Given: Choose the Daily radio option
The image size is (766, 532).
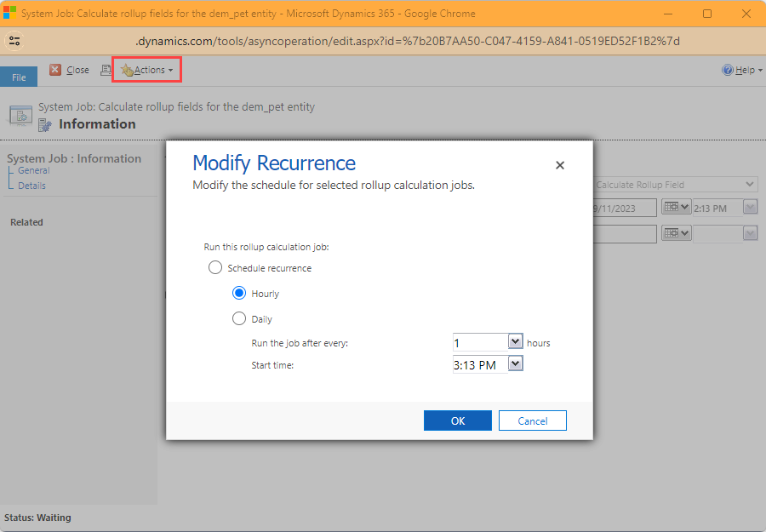Looking at the screenshot, I should click(x=239, y=318).
